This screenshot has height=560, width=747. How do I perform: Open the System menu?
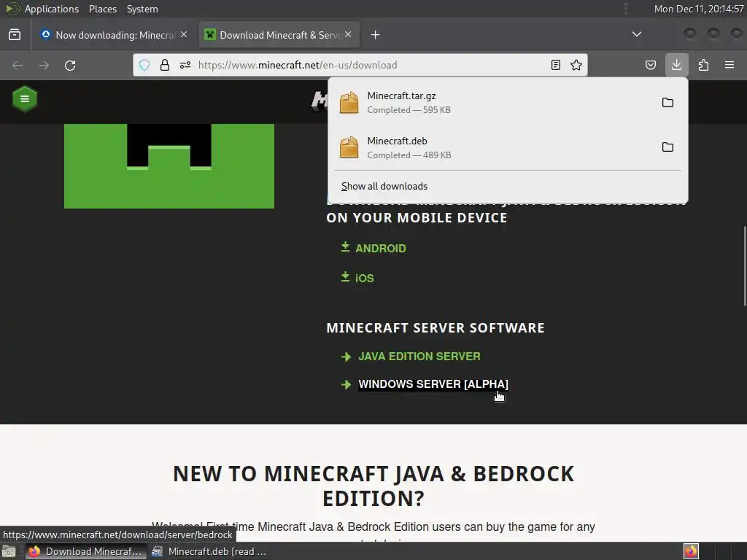[x=142, y=9]
